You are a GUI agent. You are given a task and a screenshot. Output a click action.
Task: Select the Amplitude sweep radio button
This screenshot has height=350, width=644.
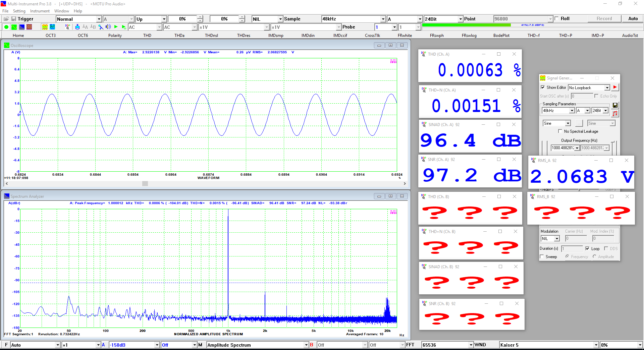(x=594, y=257)
